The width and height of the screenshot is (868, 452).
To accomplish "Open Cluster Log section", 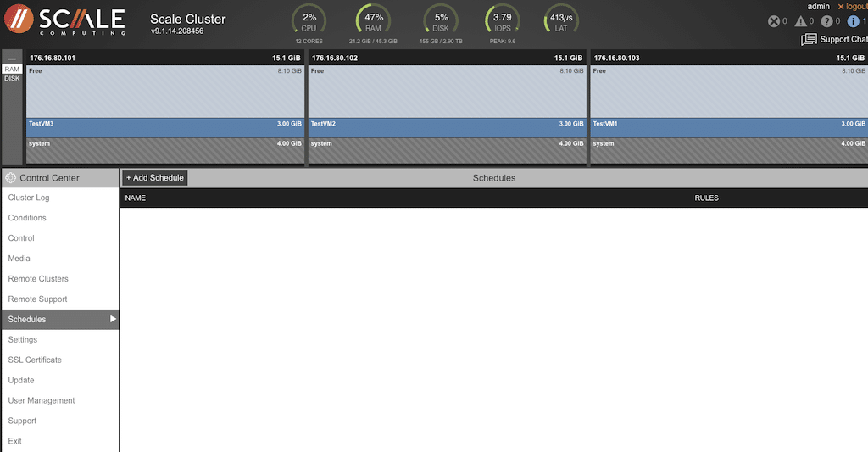I will [60, 198].
